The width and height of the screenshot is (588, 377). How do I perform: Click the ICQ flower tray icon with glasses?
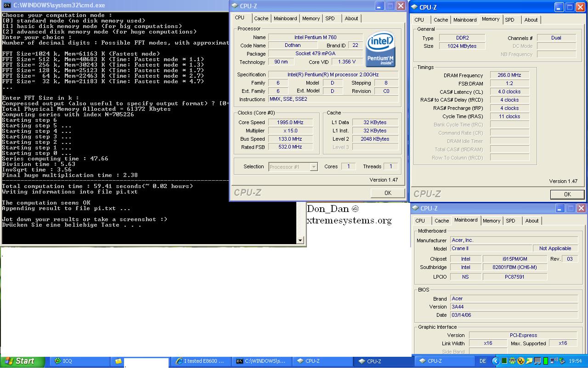pyautogui.click(x=512, y=361)
